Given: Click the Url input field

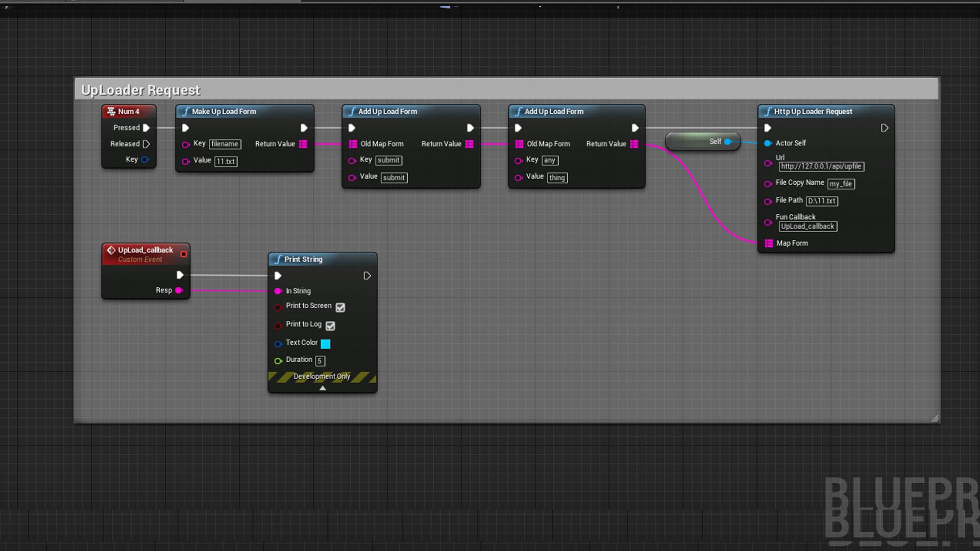Looking at the screenshot, I should tap(821, 166).
